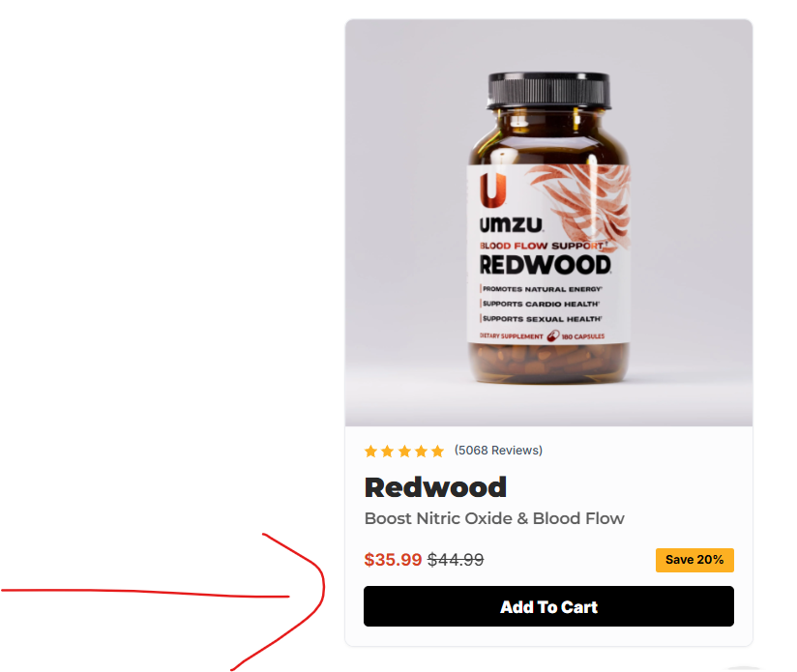Click the Boost Nitric Oxide & Blood Flow subtitle

(x=494, y=518)
